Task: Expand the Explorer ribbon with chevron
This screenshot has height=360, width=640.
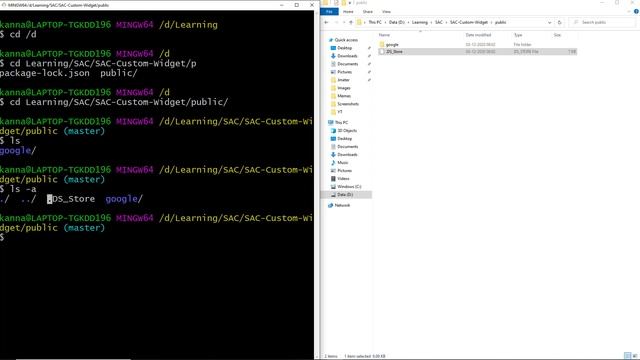Action: point(629,11)
